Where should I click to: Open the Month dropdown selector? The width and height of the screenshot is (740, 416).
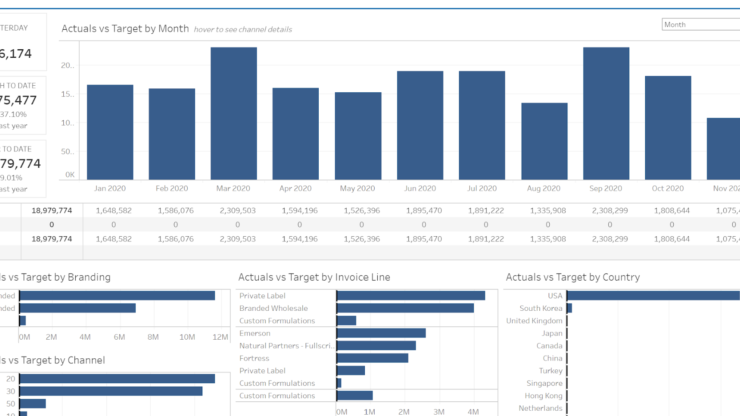(700, 24)
